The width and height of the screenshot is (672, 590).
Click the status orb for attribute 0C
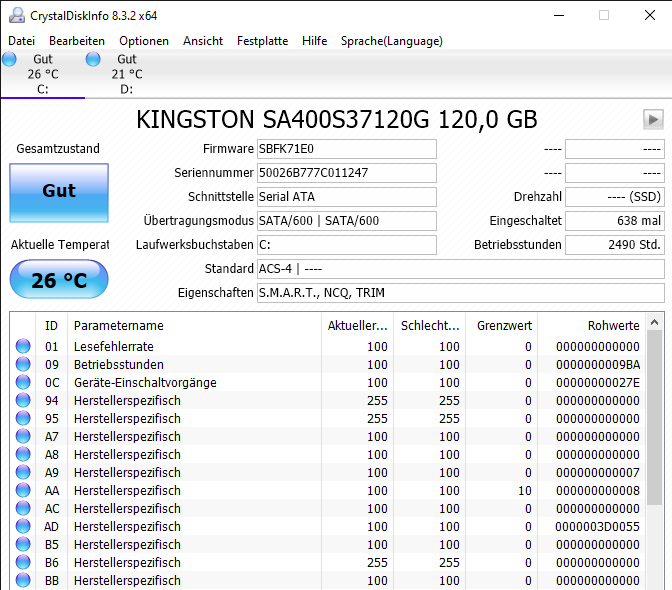coord(23,382)
